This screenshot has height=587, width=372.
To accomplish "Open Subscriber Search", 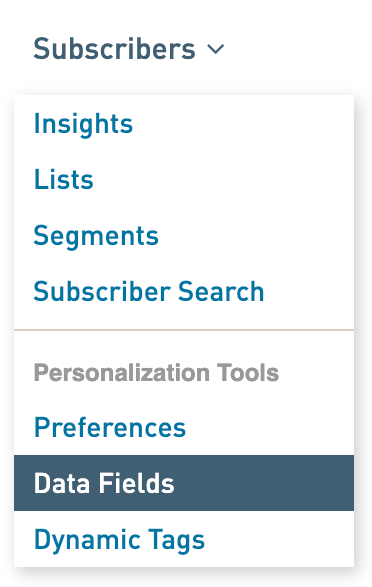I will tap(149, 291).
